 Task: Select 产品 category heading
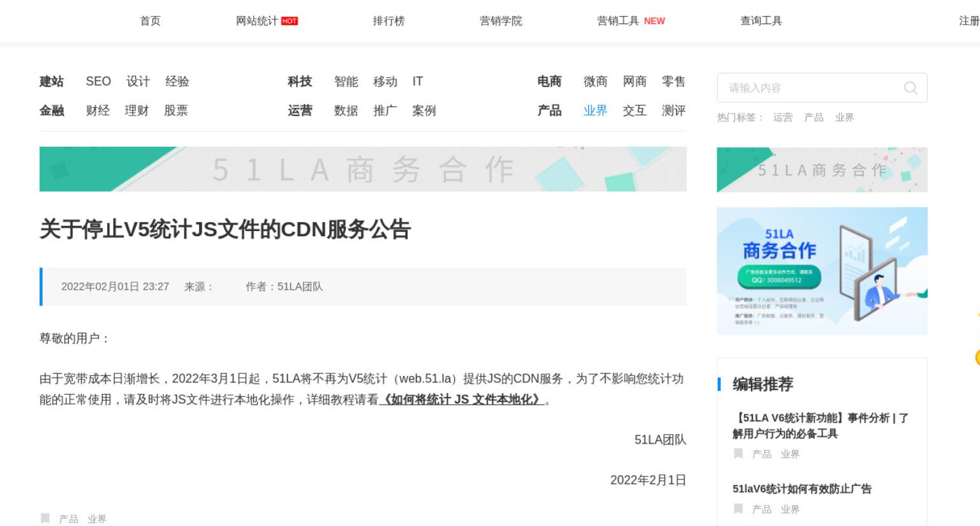click(x=549, y=110)
